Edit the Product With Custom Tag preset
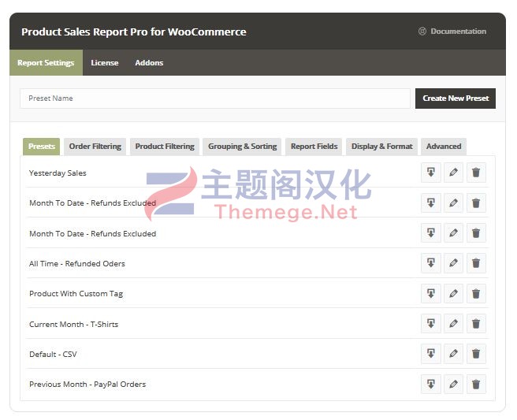517x420 pixels. click(x=453, y=293)
